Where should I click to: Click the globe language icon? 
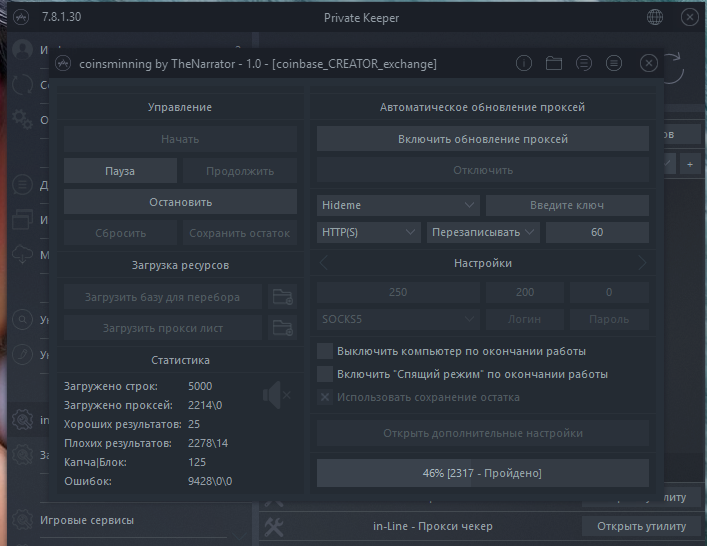coord(655,18)
